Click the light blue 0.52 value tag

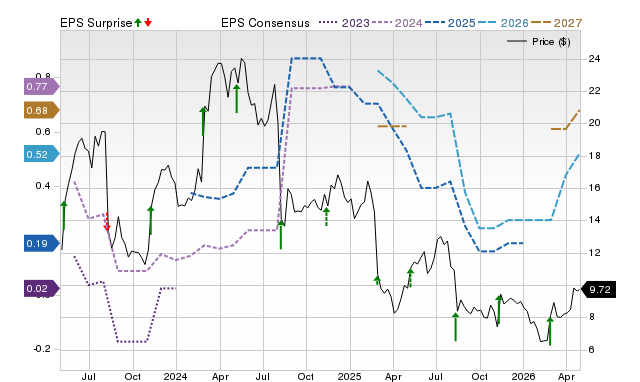41,154
